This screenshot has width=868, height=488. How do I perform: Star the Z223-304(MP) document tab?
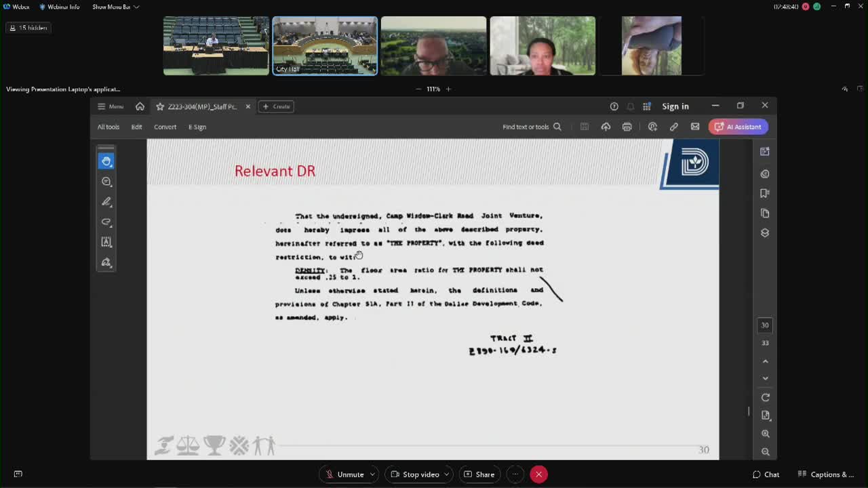click(160, 106)
